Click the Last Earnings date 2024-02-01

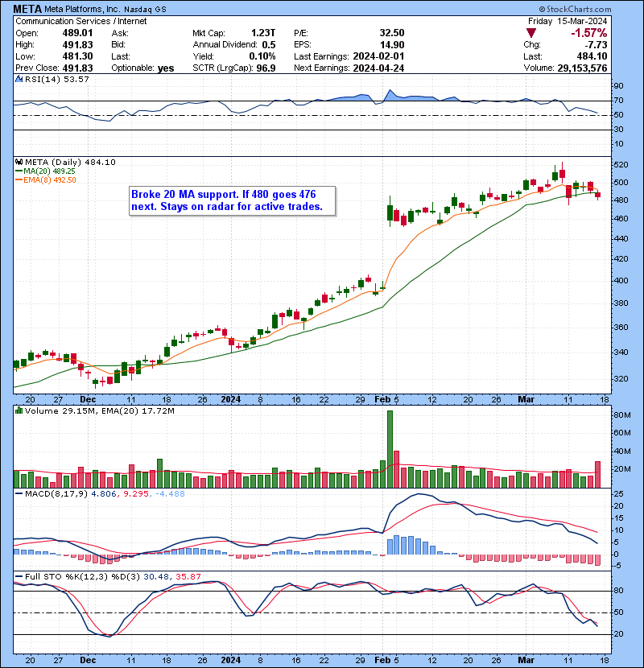[x=378, y=56]
